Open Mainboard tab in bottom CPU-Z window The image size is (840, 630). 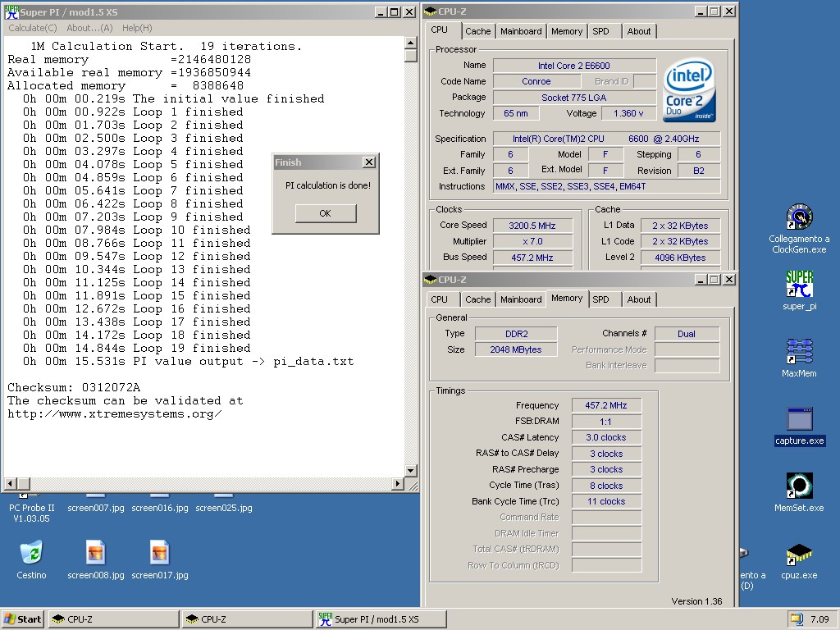click(521, 299)
